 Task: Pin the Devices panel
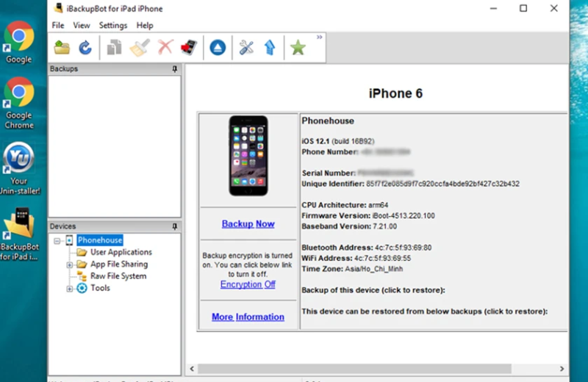click(175, 226)
